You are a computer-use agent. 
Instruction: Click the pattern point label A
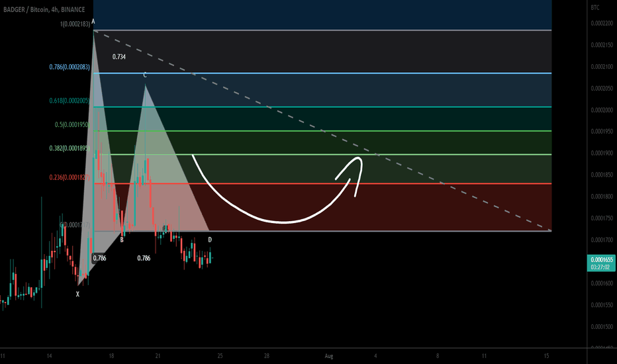coord(93,21)
